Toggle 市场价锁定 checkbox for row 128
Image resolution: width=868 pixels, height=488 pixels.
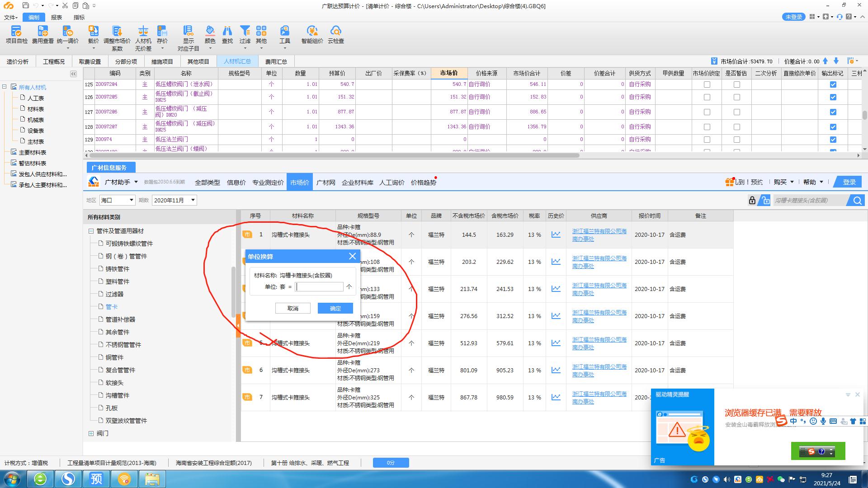click(707, 127)
